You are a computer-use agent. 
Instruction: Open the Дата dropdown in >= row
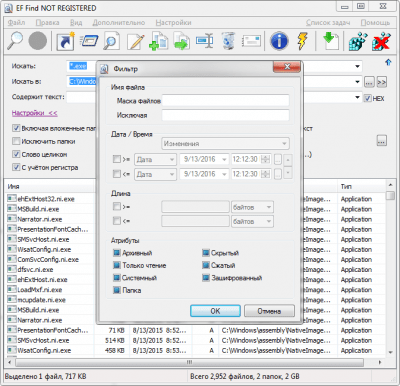click(x=155, y=159)
